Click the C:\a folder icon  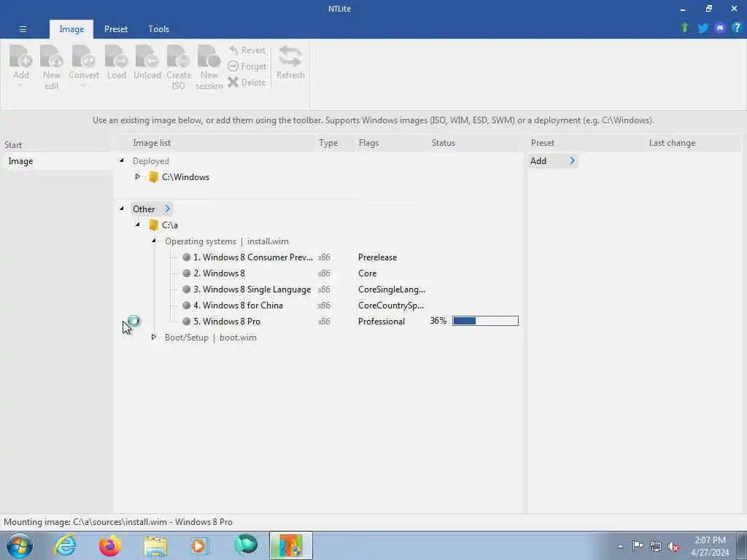click(153, 225)
